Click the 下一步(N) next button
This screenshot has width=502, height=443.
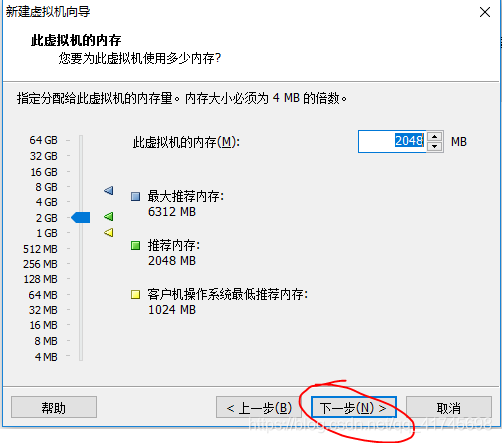(x=354, y=407)
